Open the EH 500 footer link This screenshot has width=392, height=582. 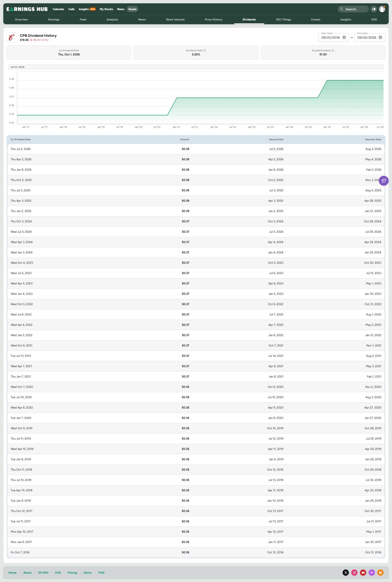(x=43, y=572)
